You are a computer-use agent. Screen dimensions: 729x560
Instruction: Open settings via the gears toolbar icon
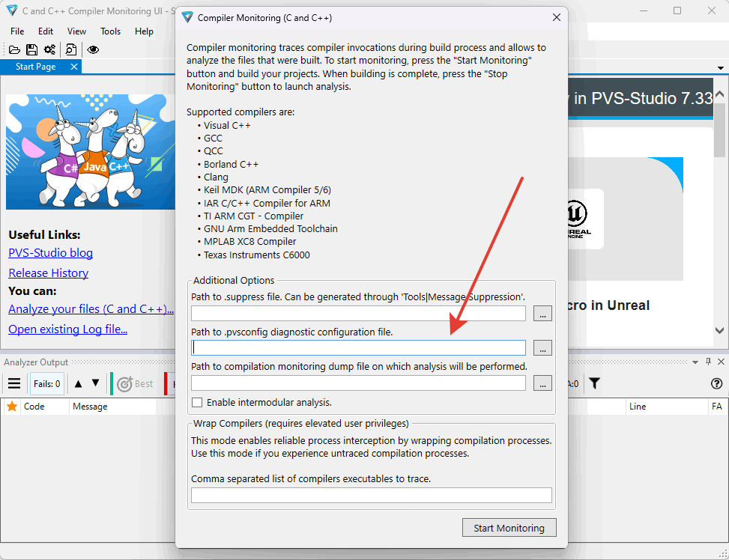click(49, 49)
